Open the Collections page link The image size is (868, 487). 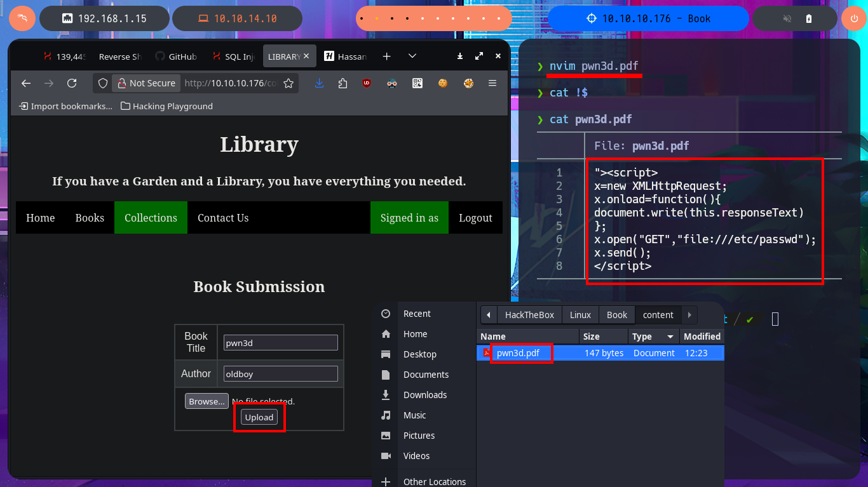(151, 218)
